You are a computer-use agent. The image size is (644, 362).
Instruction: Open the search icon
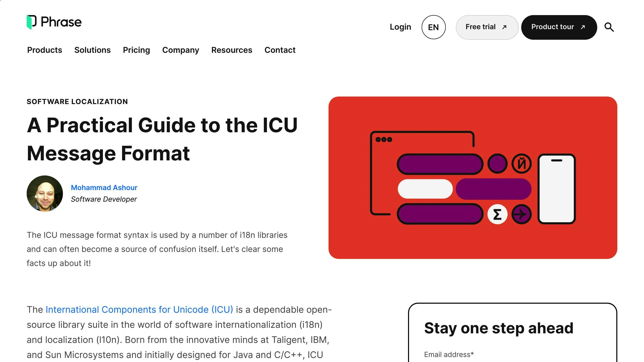click(x=610, y=26)
